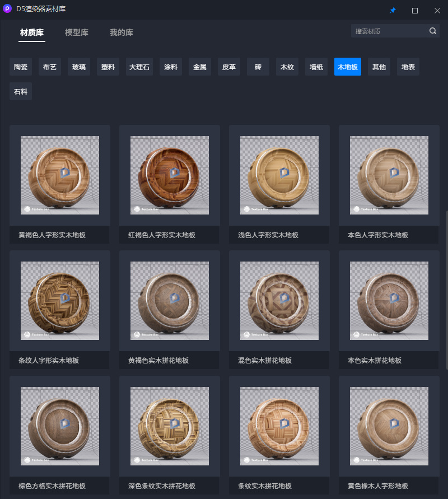Choose the 条纹人字形实木地板 thumbnail
This screenshot has width=448, height=499.
click(60, 301)
